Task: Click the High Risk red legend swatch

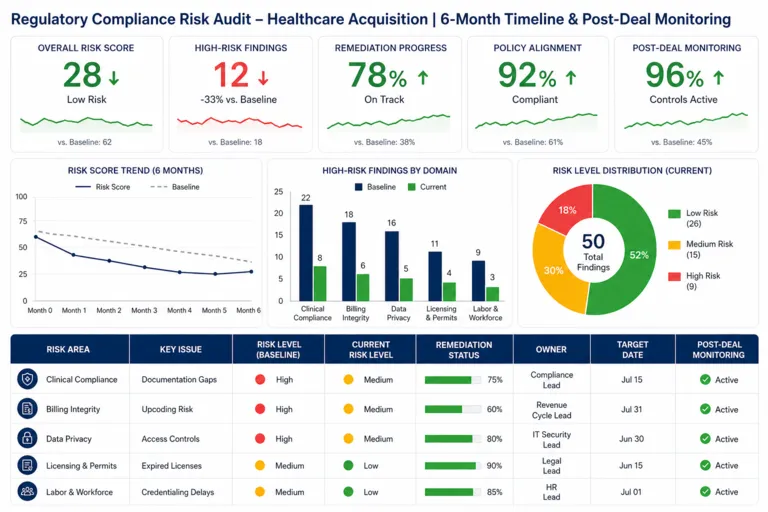Action: pyautogui.click(x=674, y=276)
